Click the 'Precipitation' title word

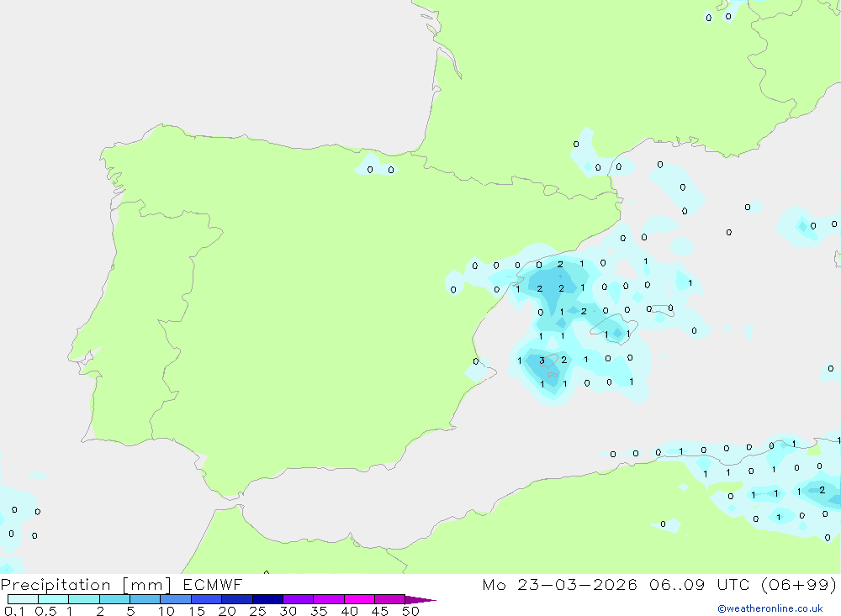coord(56,585)
